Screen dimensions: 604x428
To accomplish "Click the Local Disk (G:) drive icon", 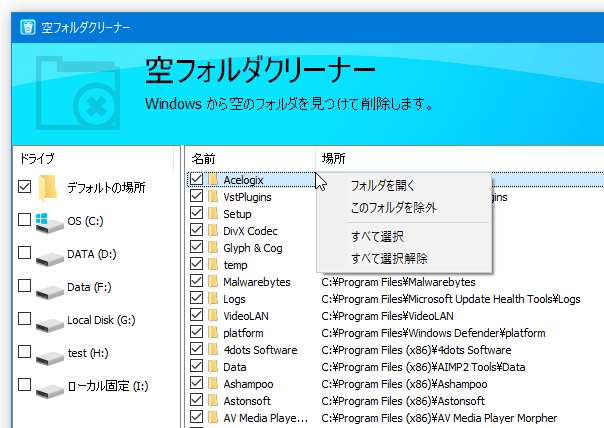I will 49,324.
